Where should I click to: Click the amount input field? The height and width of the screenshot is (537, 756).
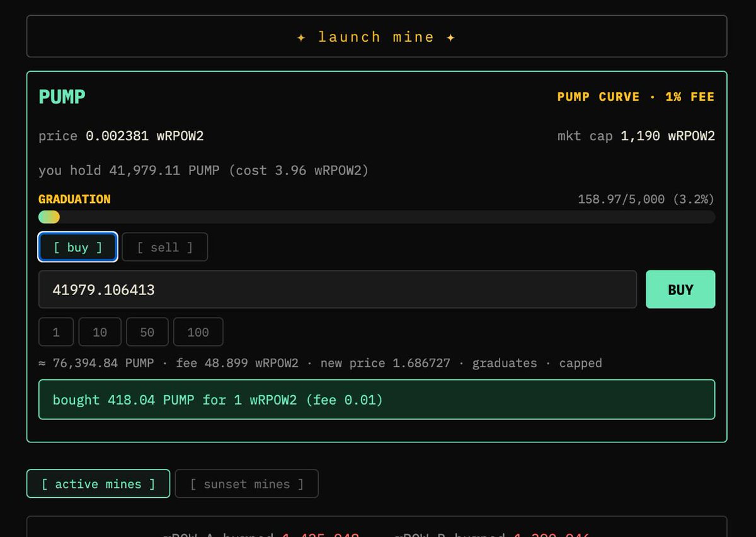click(x=338, y=289)
